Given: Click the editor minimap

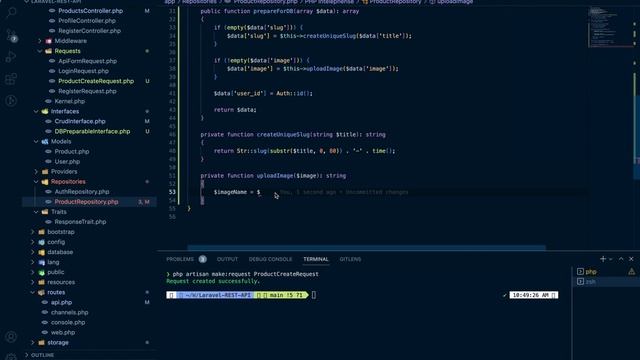Looking at the screenshot, I should tap(610, 27).
